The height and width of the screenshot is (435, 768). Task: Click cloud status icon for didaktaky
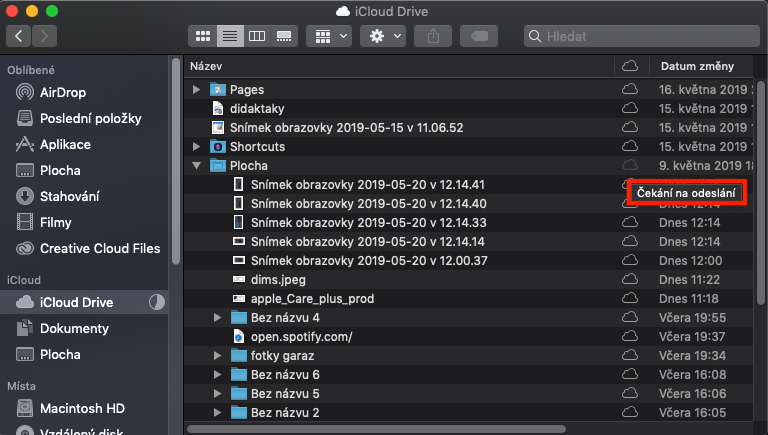point(630,108)
